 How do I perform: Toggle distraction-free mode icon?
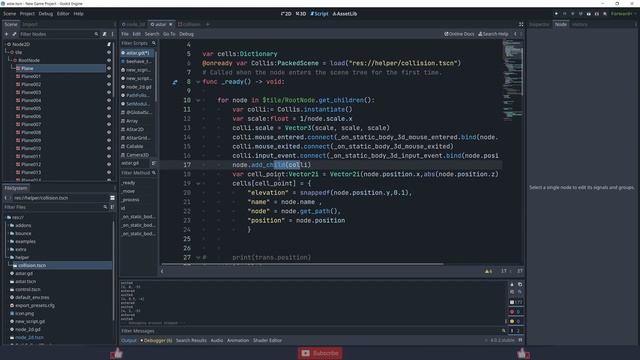coord(521,24)
